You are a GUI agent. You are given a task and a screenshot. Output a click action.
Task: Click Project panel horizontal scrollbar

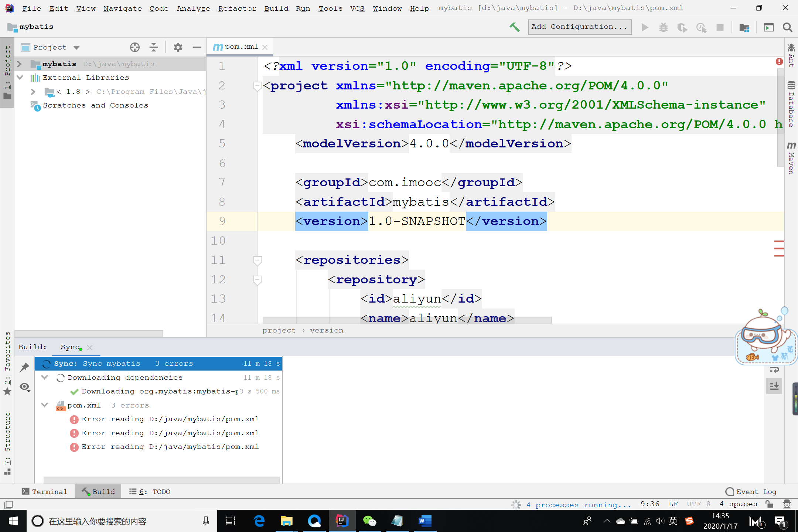pos(89,333)
